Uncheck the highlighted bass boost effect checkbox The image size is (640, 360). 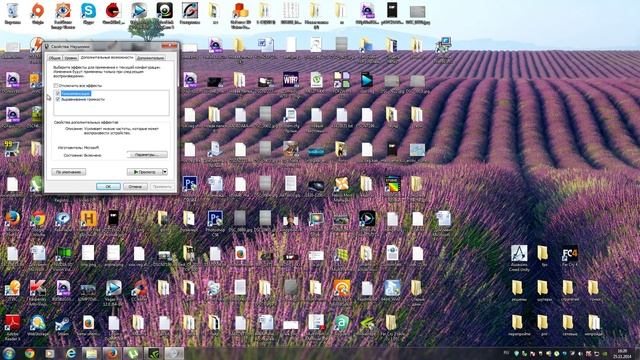[58, 94]
